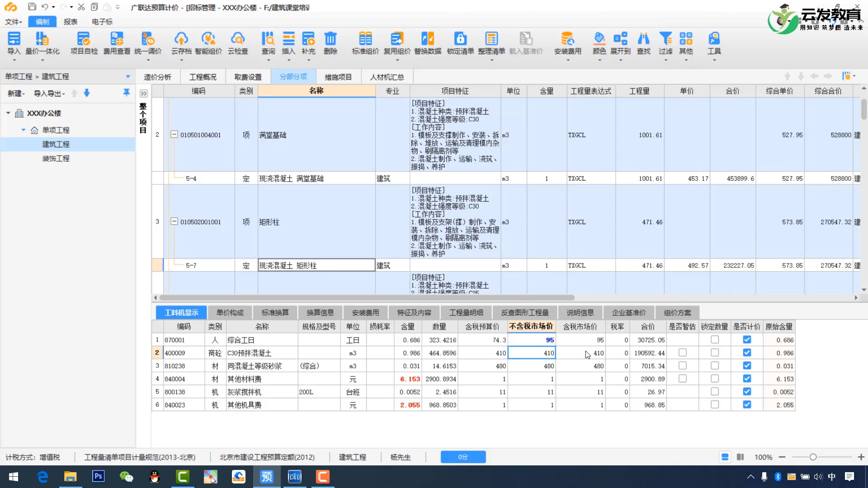868x488 pixels.
Task: Toggle 是否计价 for C30预拌混凝土 row
Action: coord(747,352)
